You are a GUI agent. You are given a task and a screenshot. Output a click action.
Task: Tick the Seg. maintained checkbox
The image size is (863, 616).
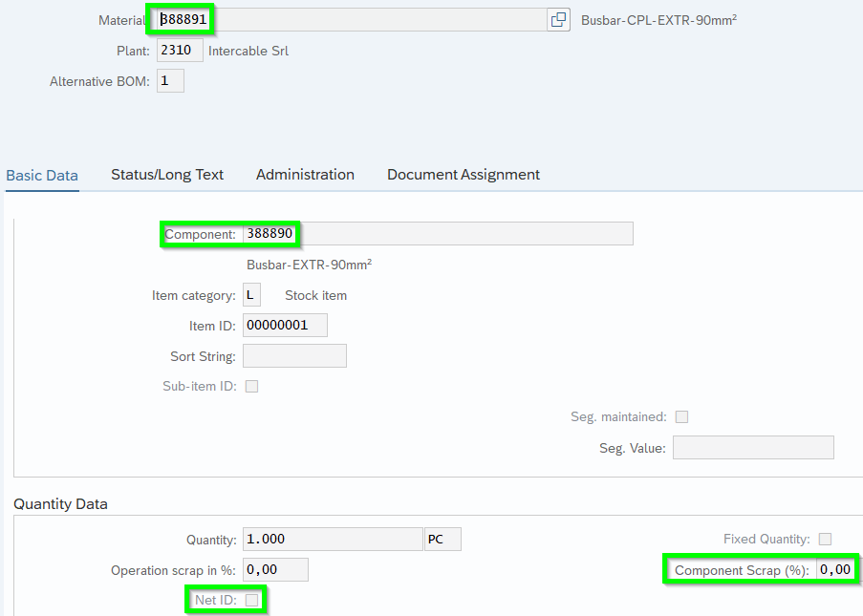point(681,417)
